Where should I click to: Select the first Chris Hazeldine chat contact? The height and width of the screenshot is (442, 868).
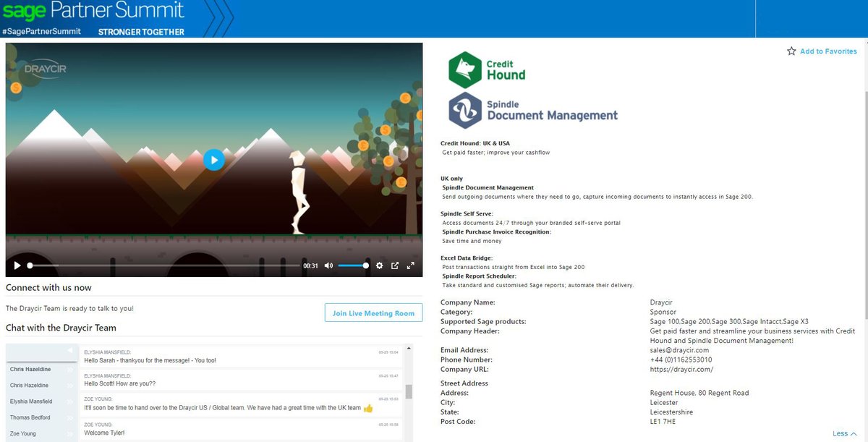coord(30,369)
